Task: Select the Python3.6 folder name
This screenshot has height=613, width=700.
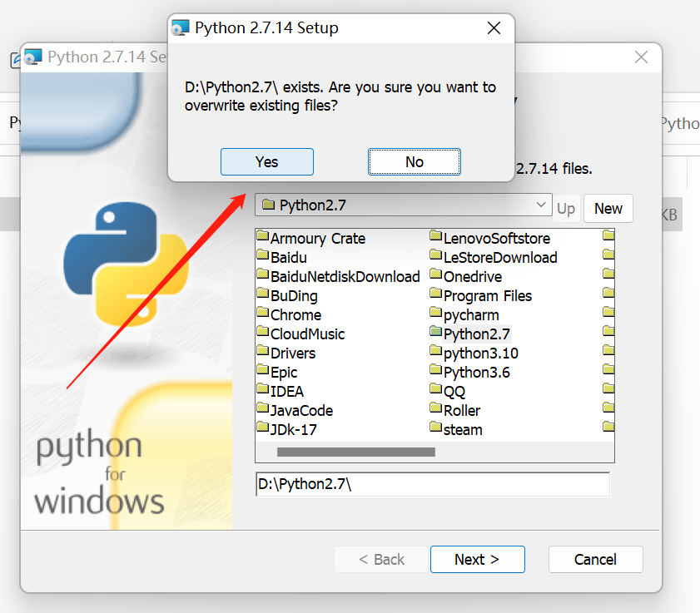Action: [477, 373]
